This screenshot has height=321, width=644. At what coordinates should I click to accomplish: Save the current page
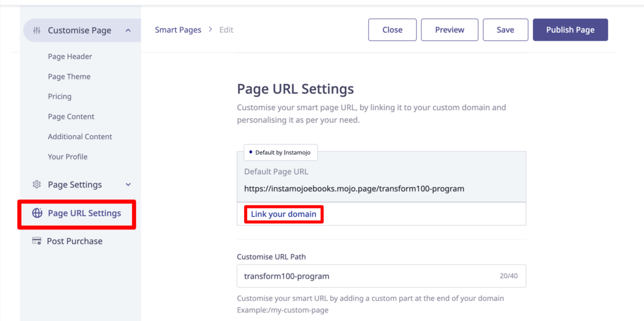coord(505,29)
